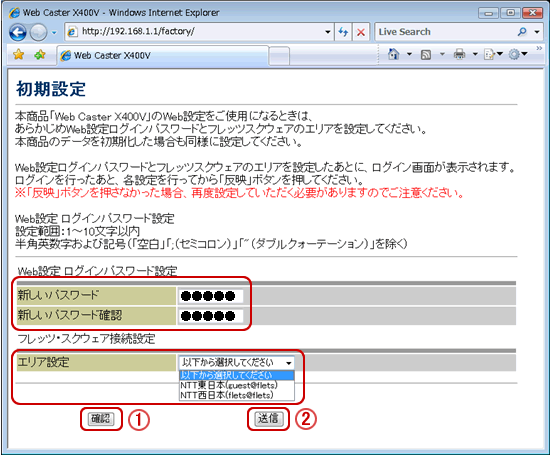Image resolution: width=550 pixels, height=455 pixels.
Task: Expand the toolbar overflow chevron
Action: pyautogui.click(x=539, y=48)
